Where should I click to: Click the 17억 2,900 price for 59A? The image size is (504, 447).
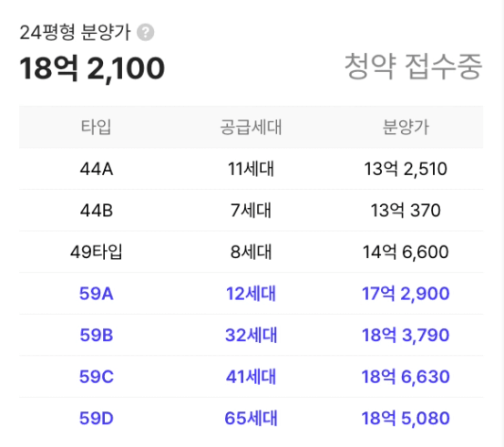(406, 294)
